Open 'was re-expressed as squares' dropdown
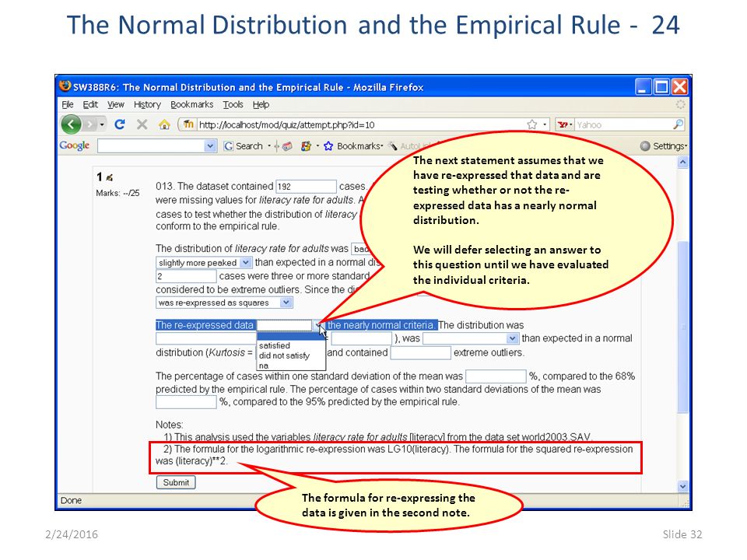Screen dimensions: 747x560 224,303
